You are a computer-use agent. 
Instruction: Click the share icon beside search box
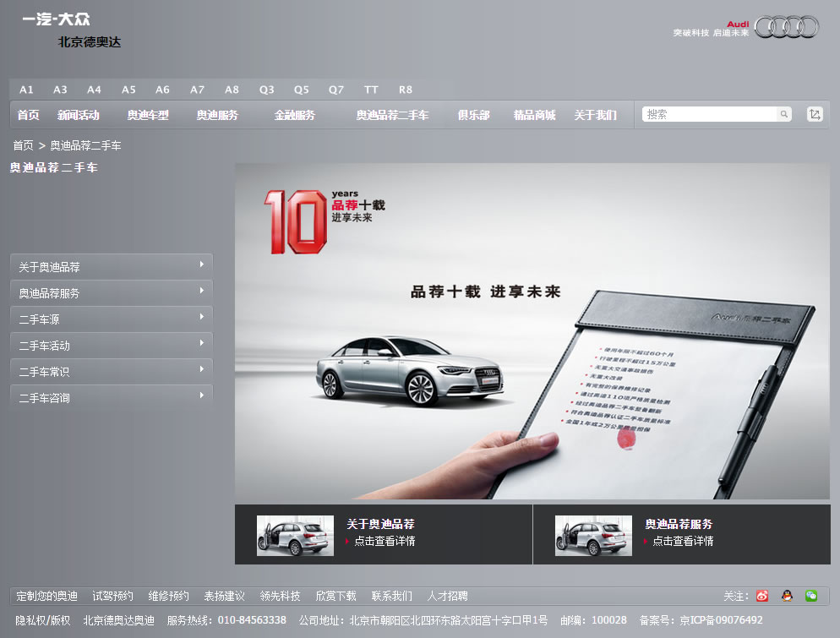tap(815, 114)
